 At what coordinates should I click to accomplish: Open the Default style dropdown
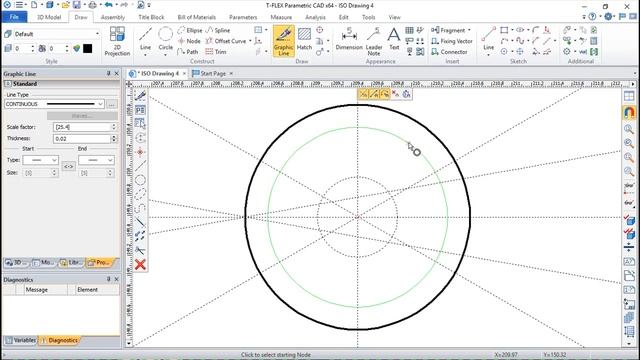click(x=97, y=34)
